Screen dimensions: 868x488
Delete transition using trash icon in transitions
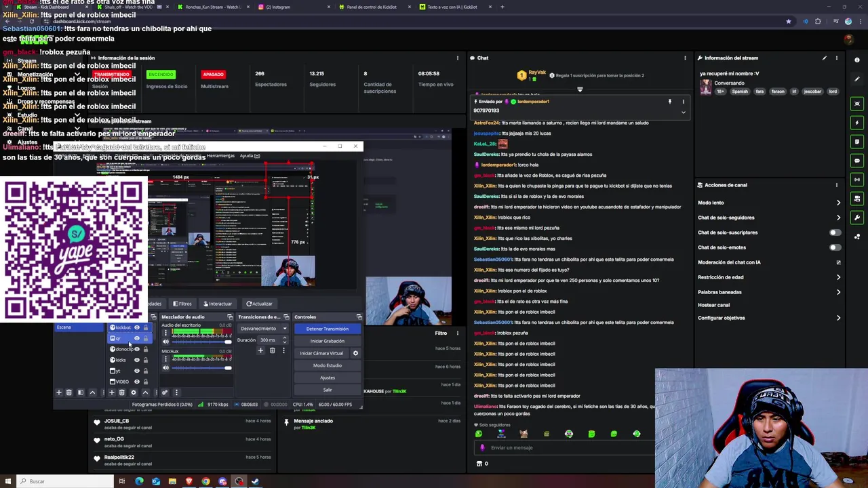click(x=272, y=350)
